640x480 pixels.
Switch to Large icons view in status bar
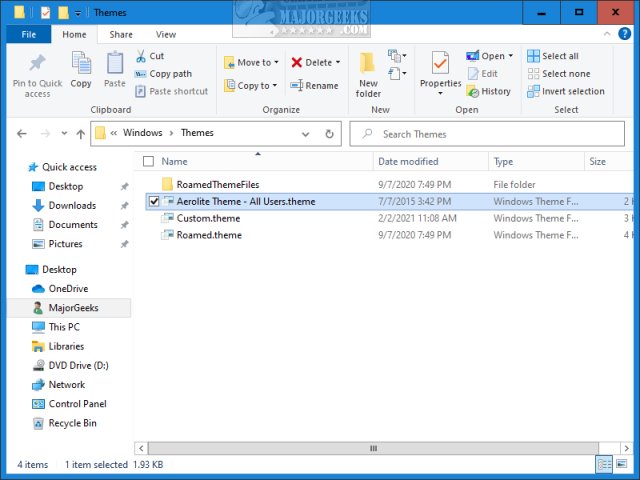(621, 464)
